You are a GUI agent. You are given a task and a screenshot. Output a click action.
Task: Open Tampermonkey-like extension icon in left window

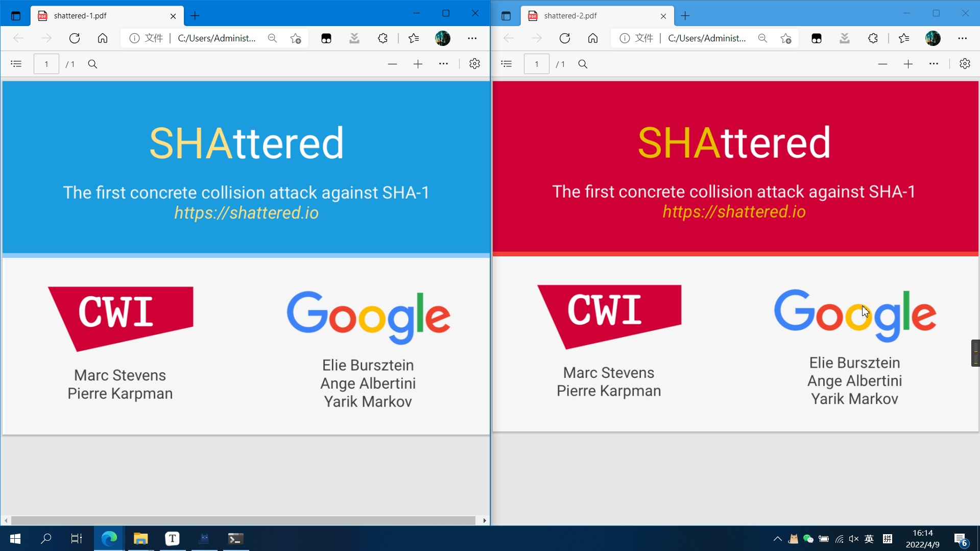point(326,38)
